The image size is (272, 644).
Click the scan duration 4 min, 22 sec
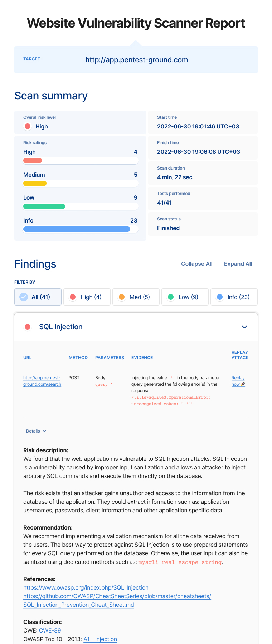pos(175,177)
